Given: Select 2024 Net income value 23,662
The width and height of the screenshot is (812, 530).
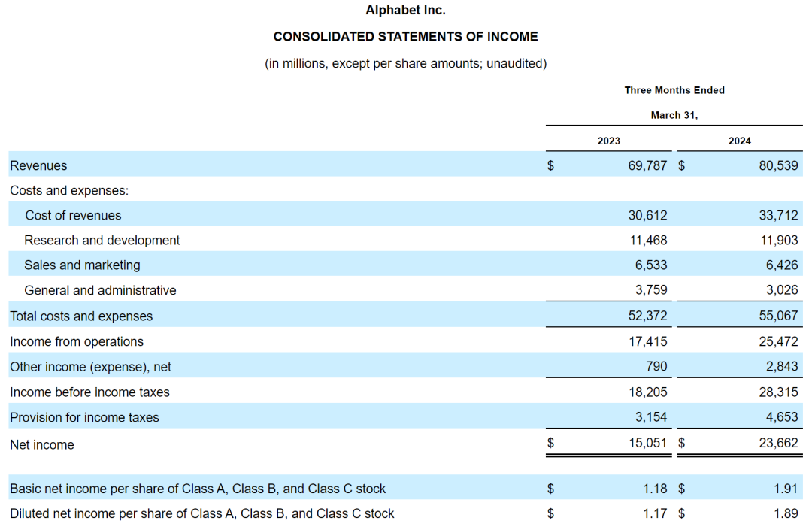Looking at the screenshot, I should click(778, 444).
